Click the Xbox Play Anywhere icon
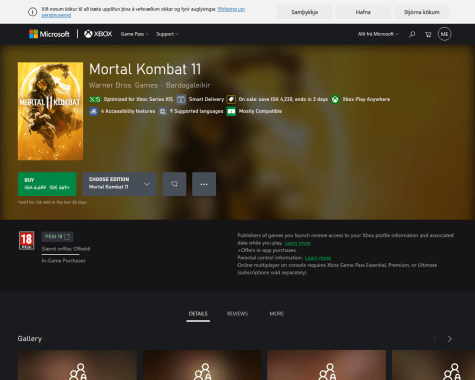Viewport: 475px width, 380px height. [335, 99]
